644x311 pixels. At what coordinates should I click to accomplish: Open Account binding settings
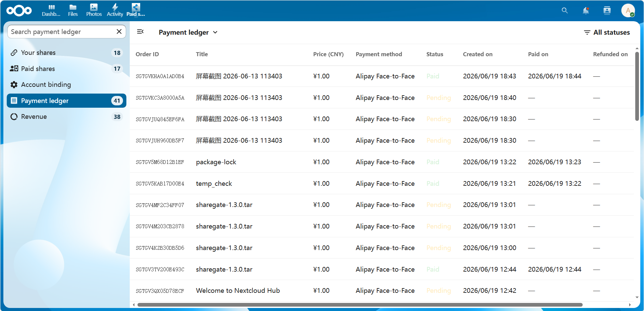coord(66,84)
